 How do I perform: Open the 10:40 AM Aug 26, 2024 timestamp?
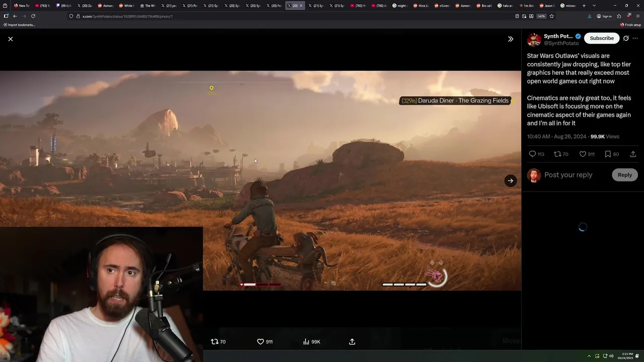click(556, 137)
